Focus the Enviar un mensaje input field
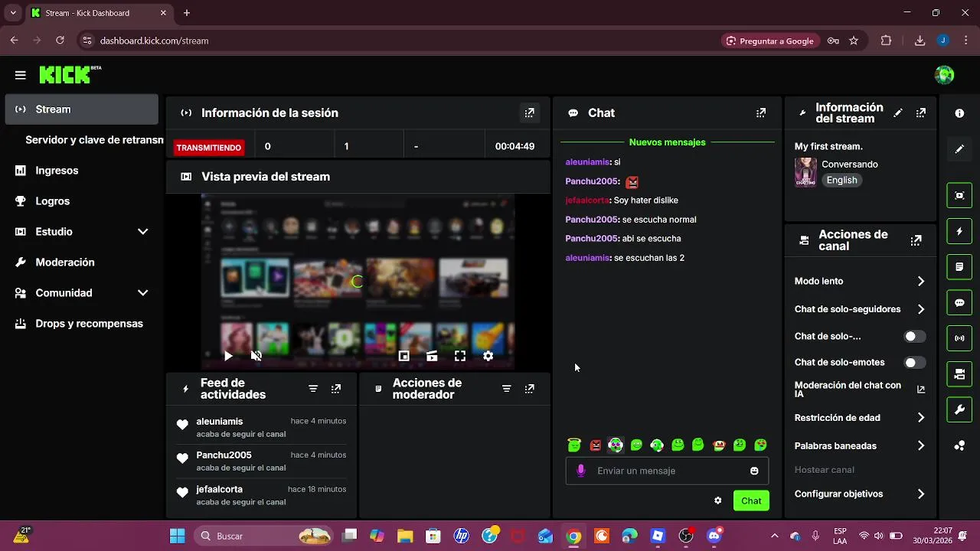The height and width of the screenshot is (551, 980). [x=667, y=471]
